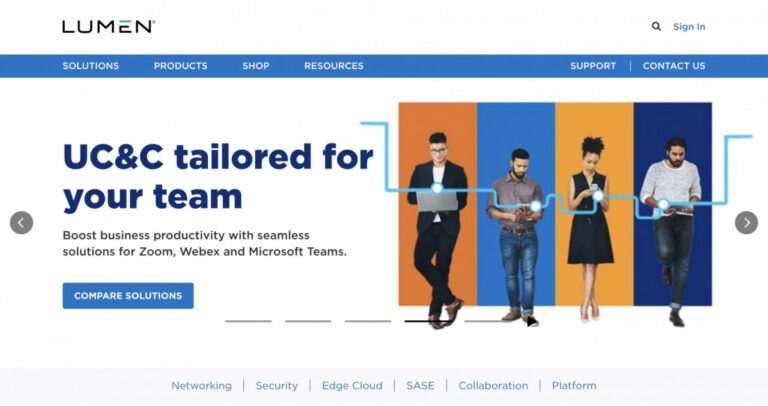Click the Compare Solutions button
The image size is (768, 406).
[128, 296]
